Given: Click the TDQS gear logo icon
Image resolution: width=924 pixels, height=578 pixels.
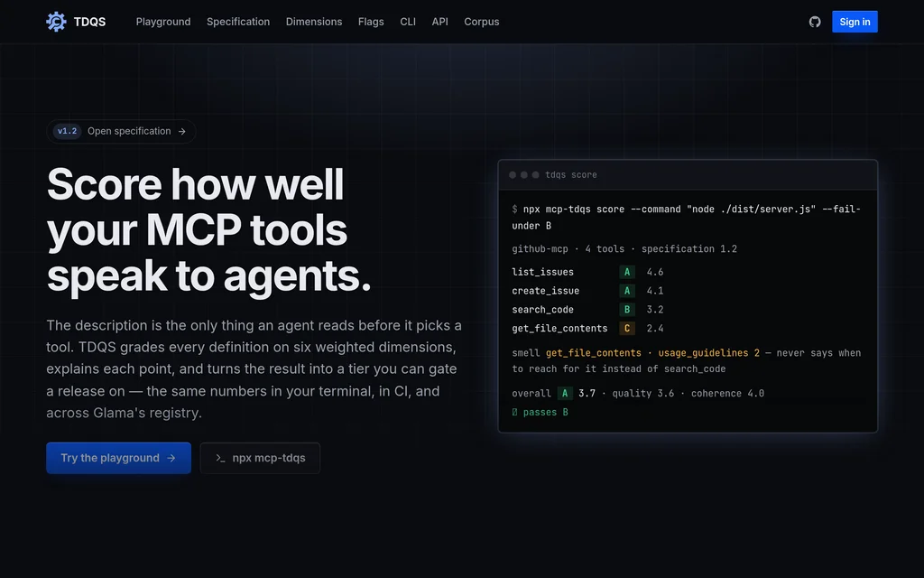Looking at the screenshot, I should pyautogui.click(x=57, y=22).
